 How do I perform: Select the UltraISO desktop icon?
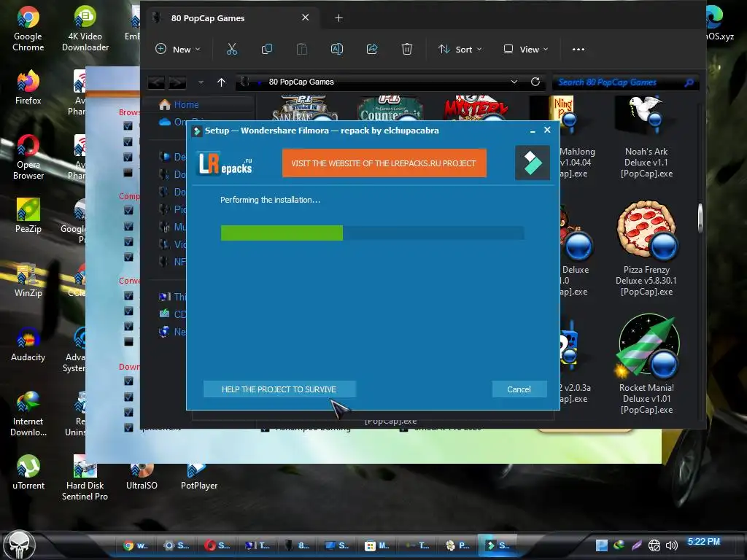point(142,476)
